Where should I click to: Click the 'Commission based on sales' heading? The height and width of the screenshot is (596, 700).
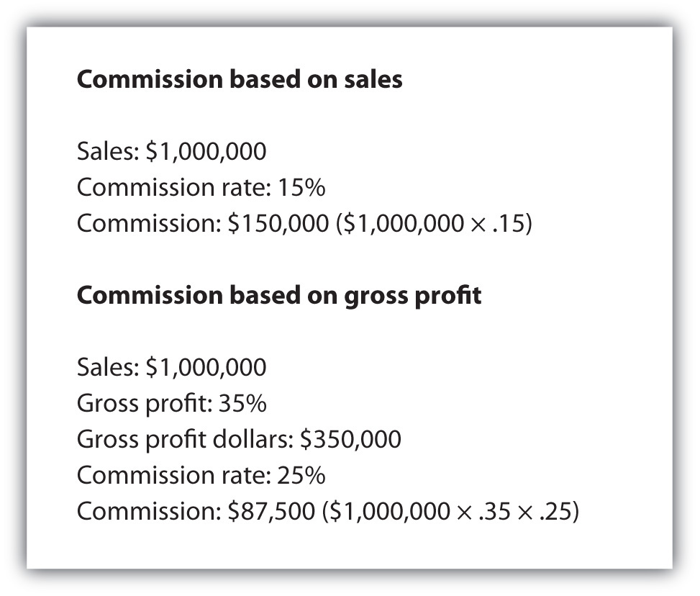(240, 80)
